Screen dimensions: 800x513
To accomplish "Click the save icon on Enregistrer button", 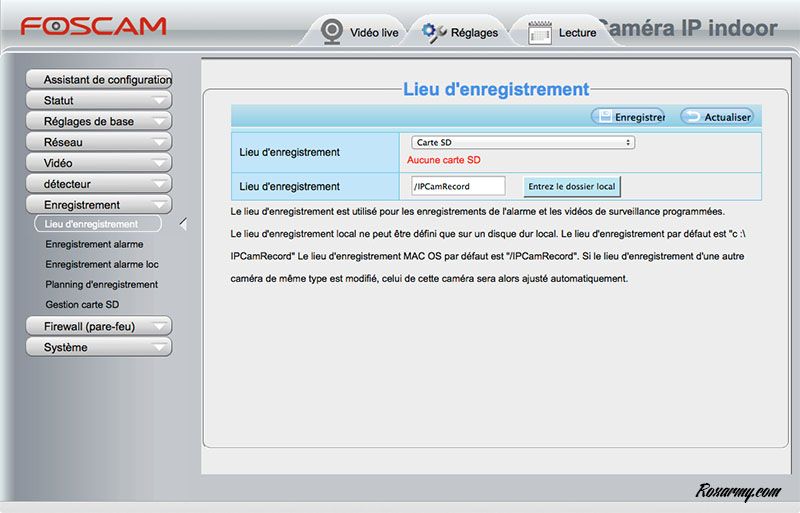I will coord(605,117).
